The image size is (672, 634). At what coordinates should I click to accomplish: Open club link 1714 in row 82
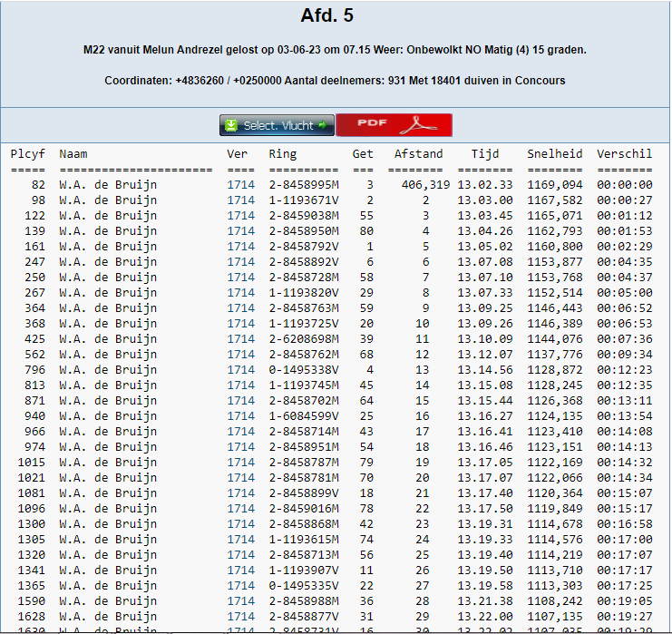240,185
